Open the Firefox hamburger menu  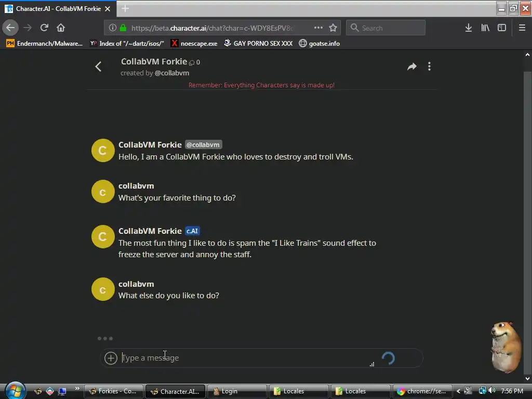tap(522, 28)
